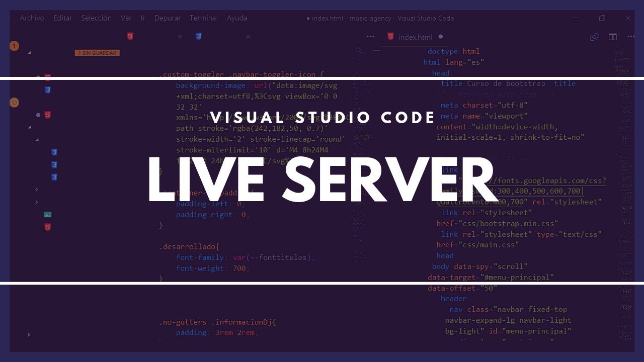
Task: Click the .desarrollado{ selector line
Action: 190,247
